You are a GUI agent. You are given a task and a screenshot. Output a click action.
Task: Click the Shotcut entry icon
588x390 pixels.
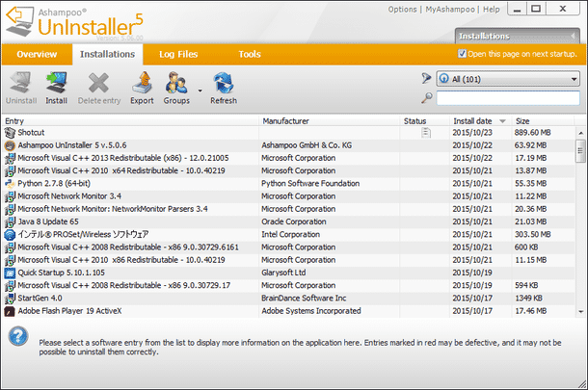click(x=10, y=132)
